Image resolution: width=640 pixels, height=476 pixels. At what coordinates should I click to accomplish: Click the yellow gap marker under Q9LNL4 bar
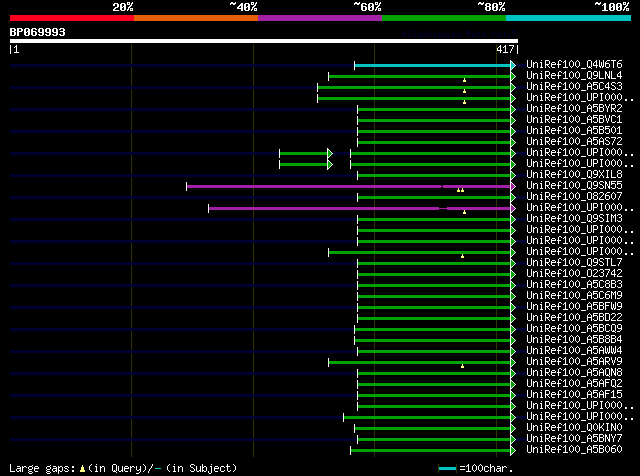(x=464, y=80)
